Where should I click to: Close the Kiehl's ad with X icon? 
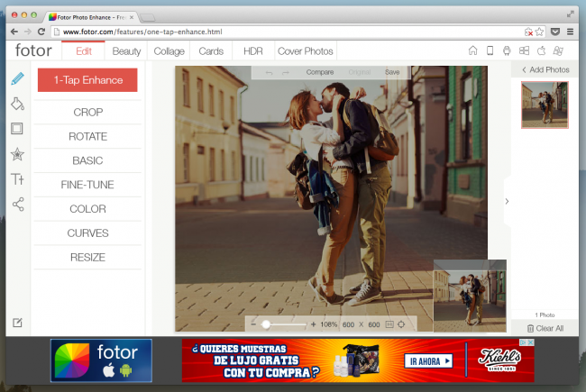pyautogui.click(x=531, y=342)
